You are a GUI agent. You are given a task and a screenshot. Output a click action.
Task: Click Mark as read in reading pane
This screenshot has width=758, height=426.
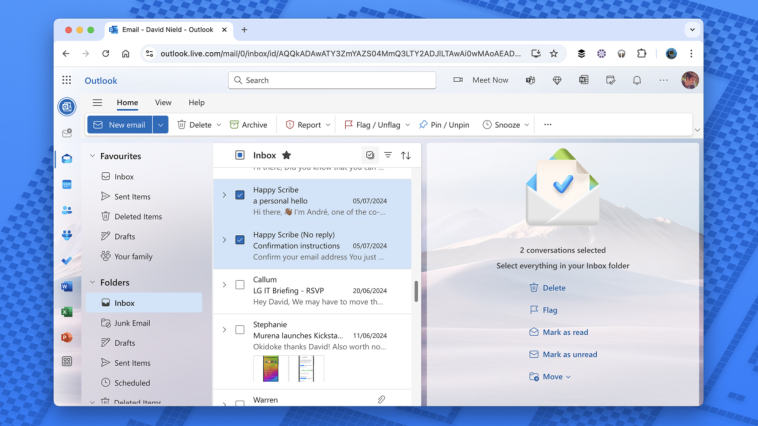[x=559, y=332]
